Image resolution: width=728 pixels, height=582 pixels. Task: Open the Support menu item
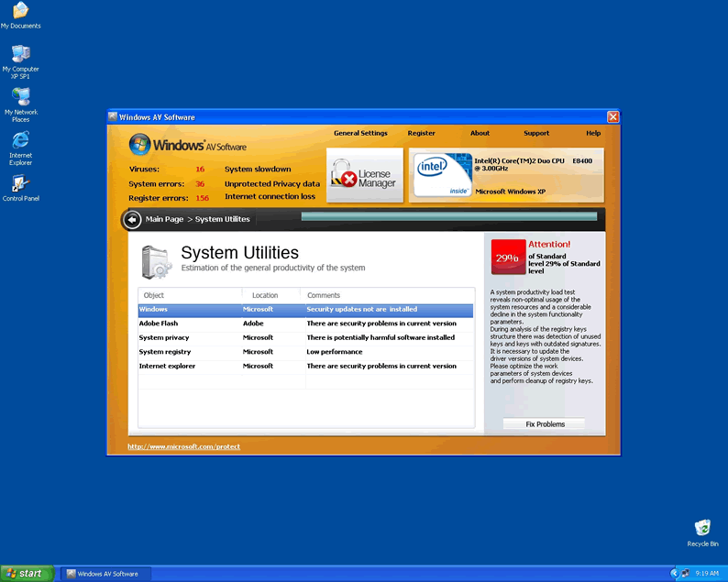click(x=536, y=133)
